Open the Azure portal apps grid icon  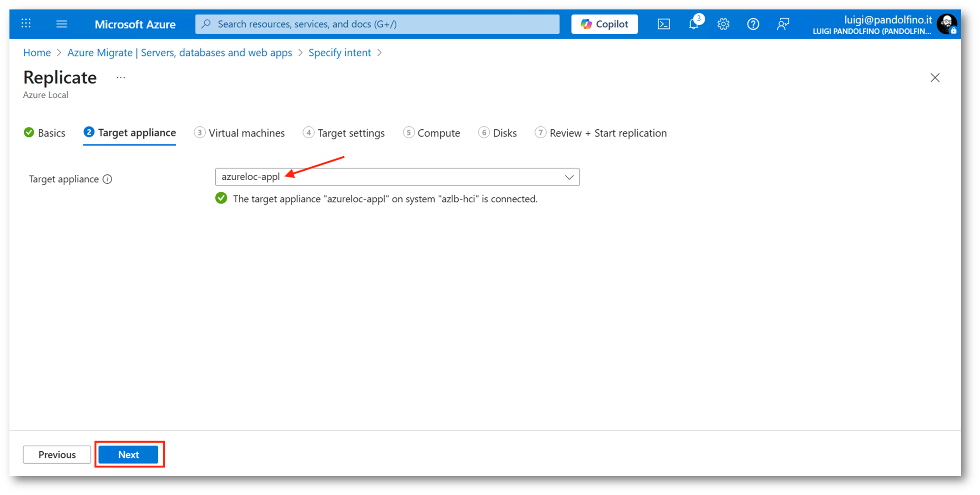pyautogui.click(x=26, y=23)
